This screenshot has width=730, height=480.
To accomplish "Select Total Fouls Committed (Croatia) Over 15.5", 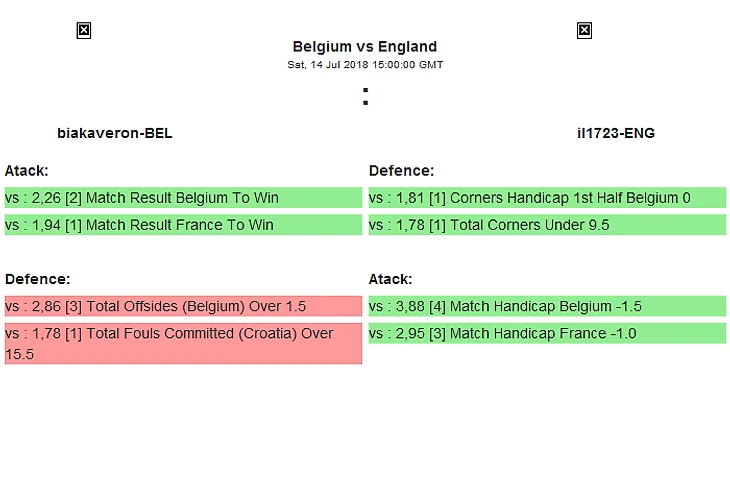I will (183, 343).
